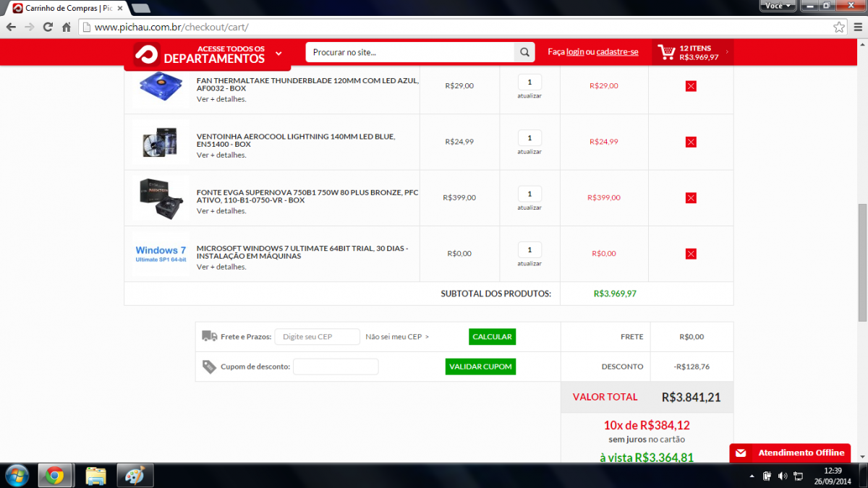This screenshot has height=488, width=868.
Task: Focus Aerocool fan quantity field
Action: pyautogui.click(x=529, y=138)
